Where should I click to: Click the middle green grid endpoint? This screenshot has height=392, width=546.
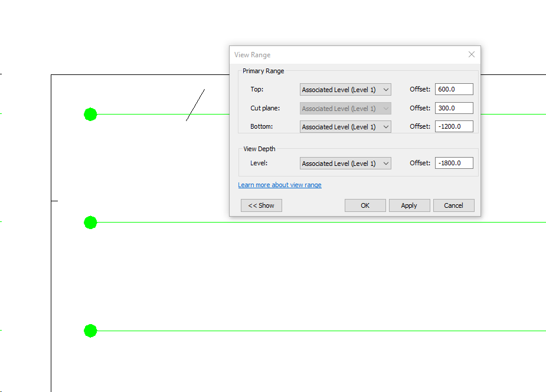click(90, 223)
